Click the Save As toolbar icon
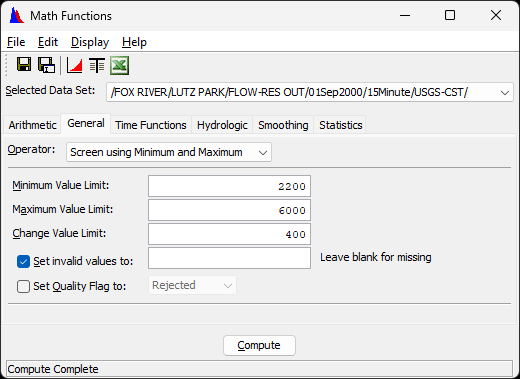The image size is (520, 379). 46,65
